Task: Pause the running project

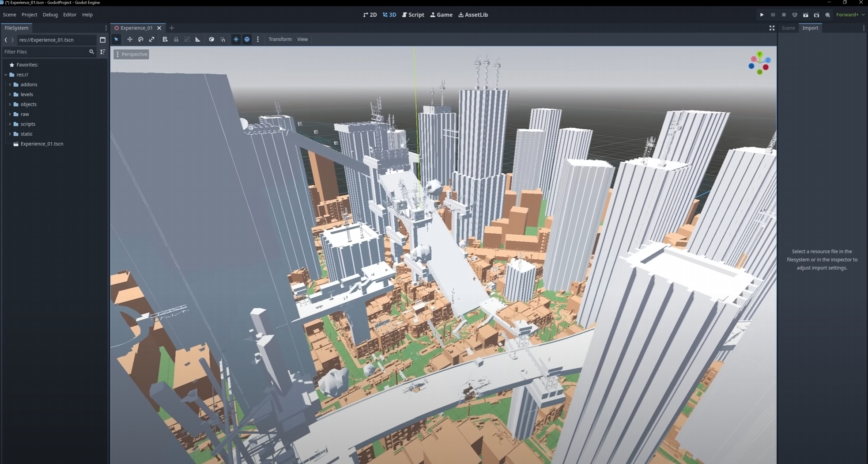Action: tap(773, 15)
